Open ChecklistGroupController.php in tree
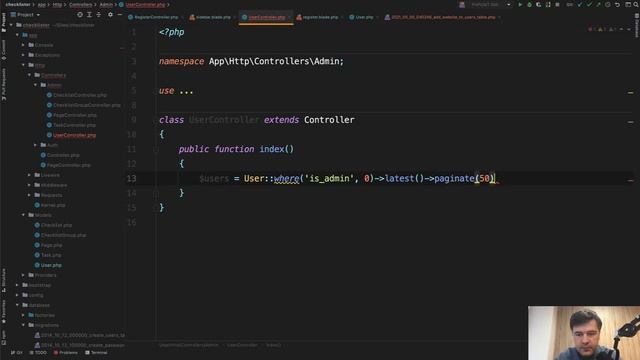 (84, 105)
